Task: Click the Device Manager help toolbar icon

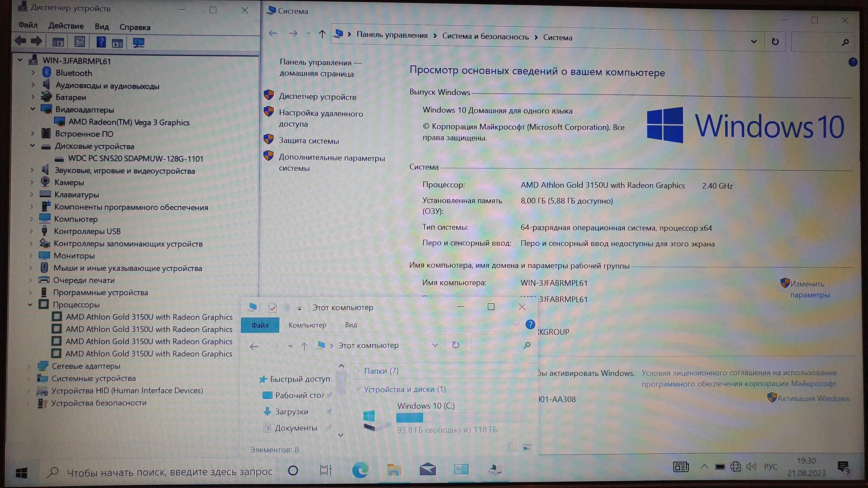Action: tap(101, 42)
